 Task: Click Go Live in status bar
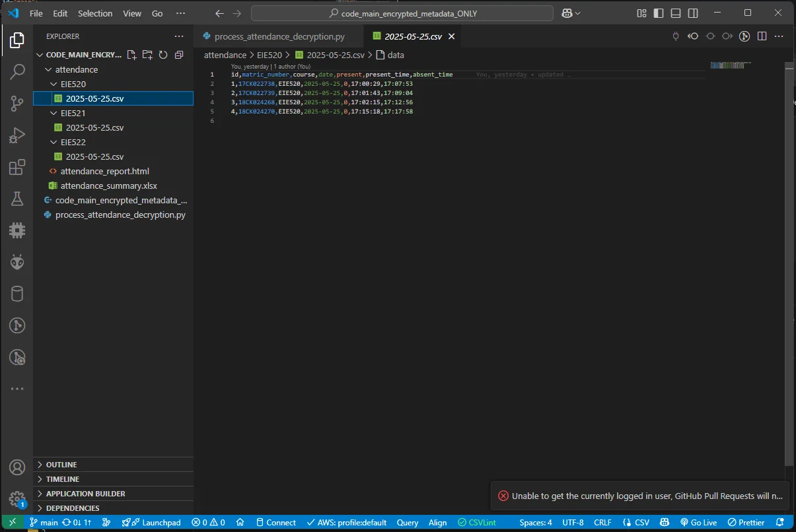point(699,522)
